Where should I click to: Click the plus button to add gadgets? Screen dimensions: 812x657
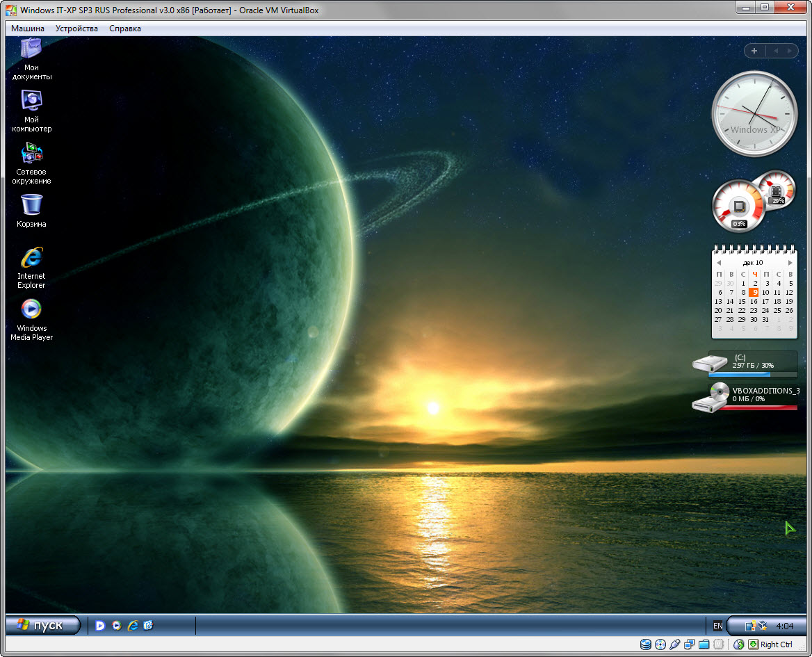[x=754, y=51]
